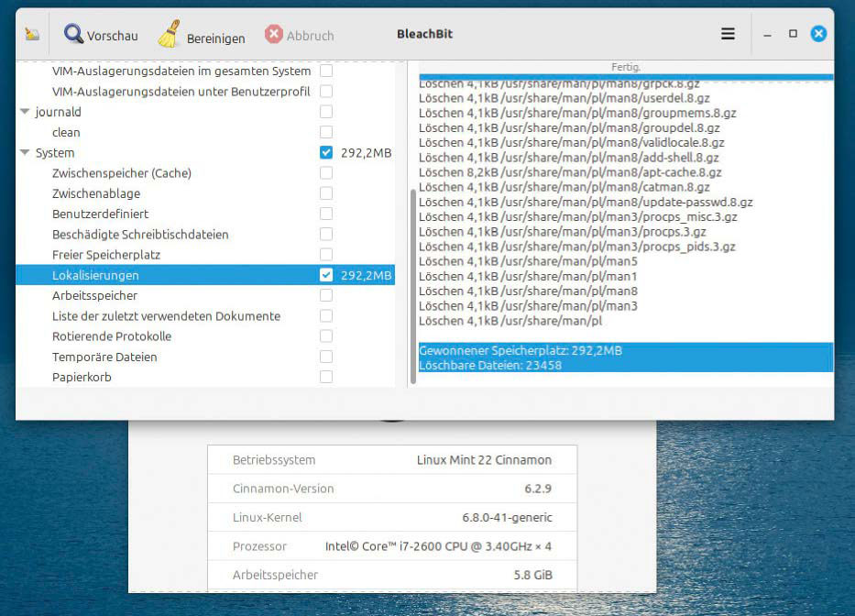Tick the Papierkorb checkbox
The image size is (855, 616).
pos(326,377)
